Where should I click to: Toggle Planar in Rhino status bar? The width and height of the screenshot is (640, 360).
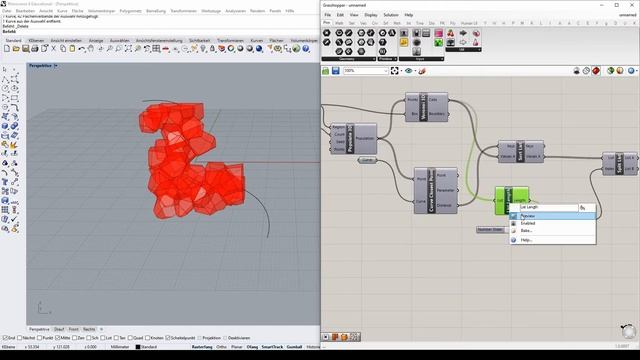[x=237, y=347]
